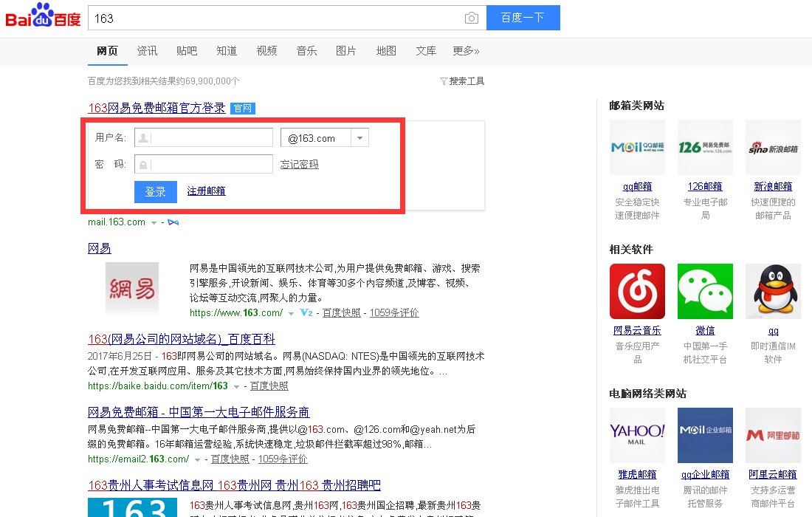This screenshot has height=517, width=812.
Task: Open the 网易 result title
Action: (x=100, y=248)
